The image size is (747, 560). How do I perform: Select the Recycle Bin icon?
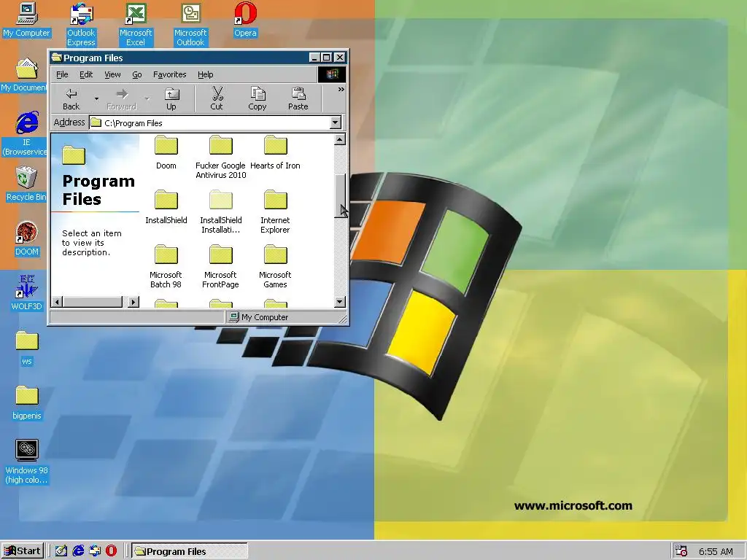pos(27,184)
